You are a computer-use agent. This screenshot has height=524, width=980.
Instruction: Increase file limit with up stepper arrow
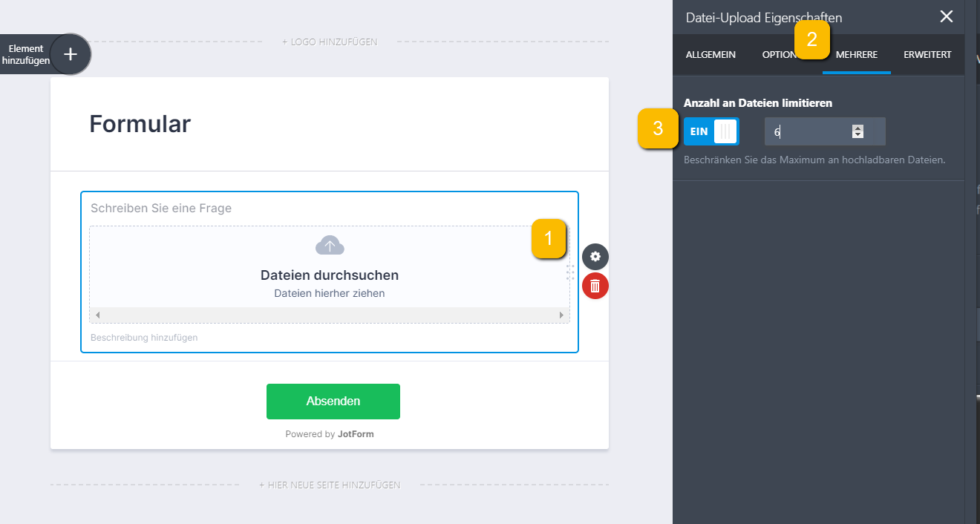tap(857, 128)
